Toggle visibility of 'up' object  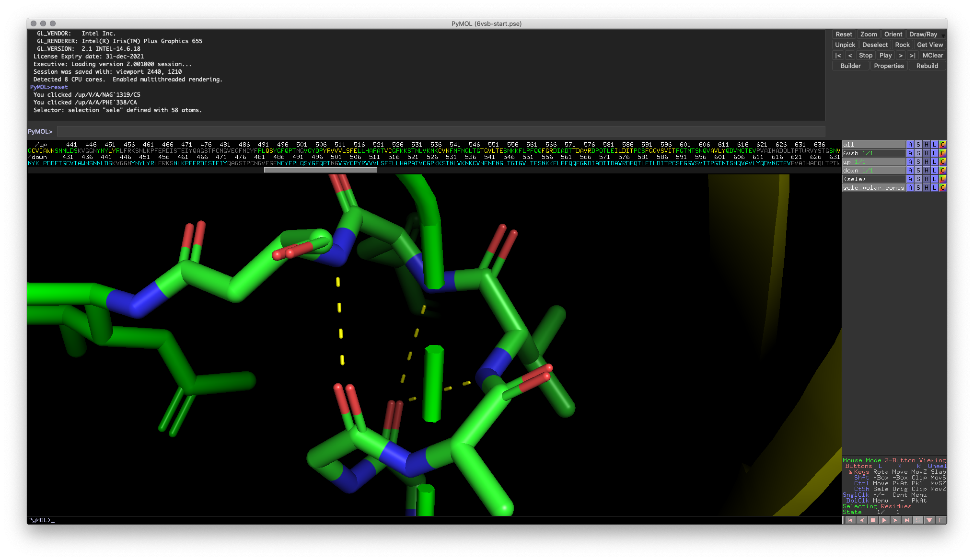873,162
